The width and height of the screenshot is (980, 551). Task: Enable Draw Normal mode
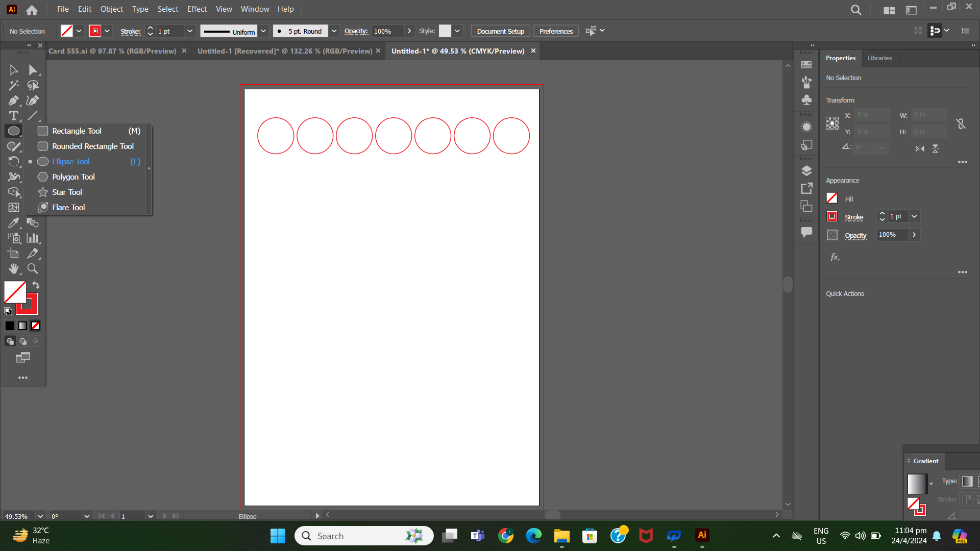pos(10,341)
